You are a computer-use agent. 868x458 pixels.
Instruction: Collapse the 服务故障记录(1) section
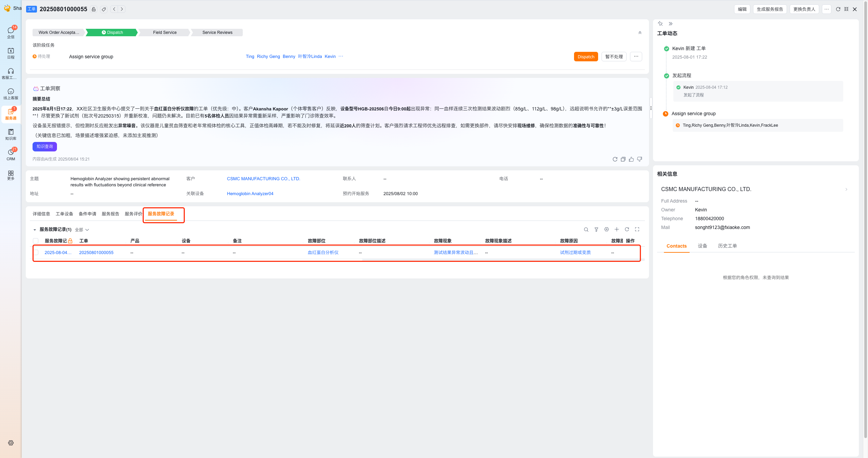click(35, 230)
